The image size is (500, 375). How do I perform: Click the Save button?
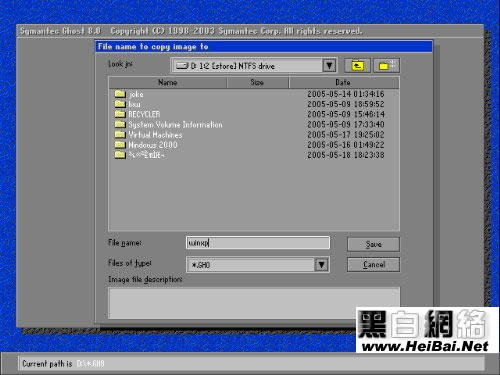coord(373,244)
